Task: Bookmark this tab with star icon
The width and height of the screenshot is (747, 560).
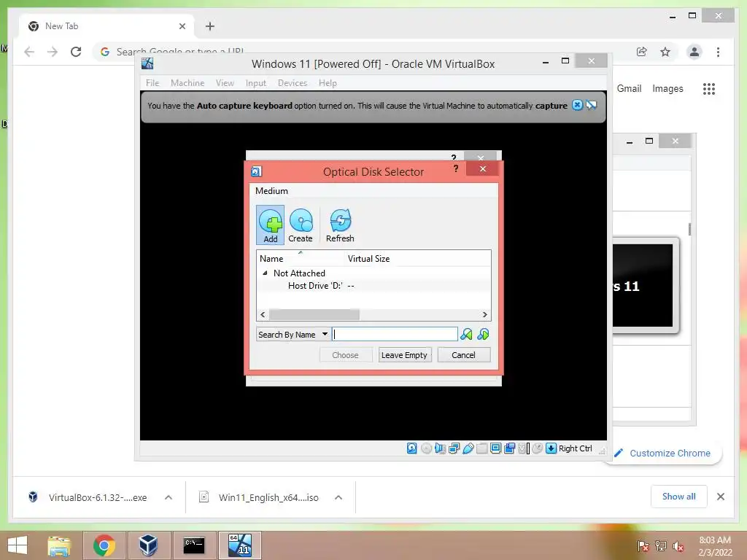Action: [665, 52]
